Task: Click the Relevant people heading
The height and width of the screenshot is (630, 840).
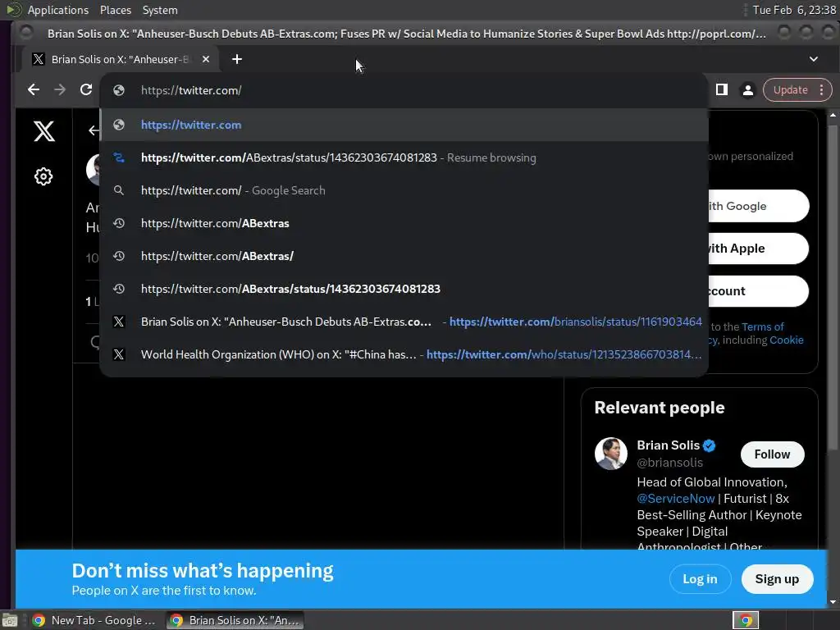Action: (x=660, y=408)
